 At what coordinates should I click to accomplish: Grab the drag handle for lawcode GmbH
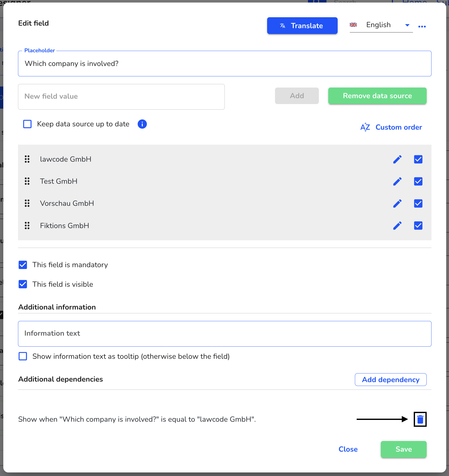pos(27,159)
